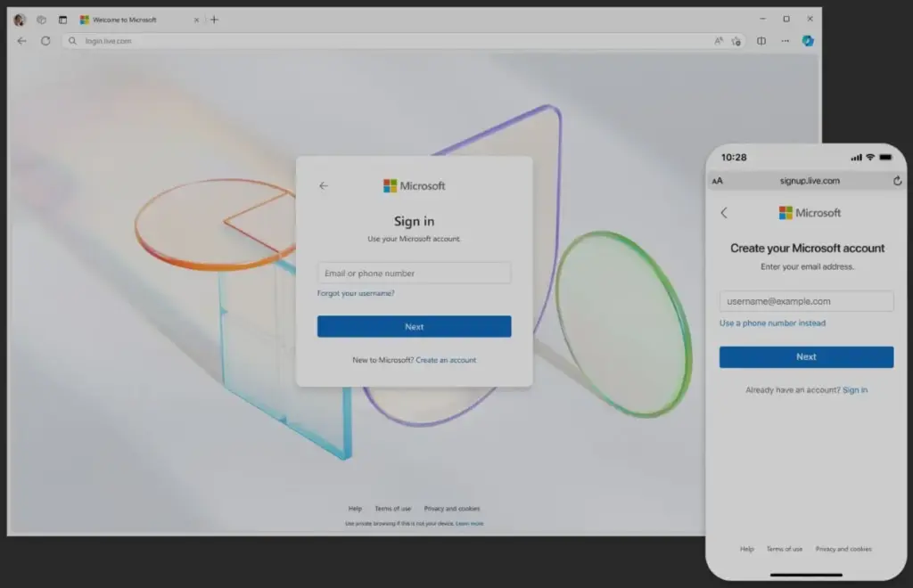Select the Welcome to Microsoft tab
The width and height of the screenshot is (913, 588).
[139, 20]
